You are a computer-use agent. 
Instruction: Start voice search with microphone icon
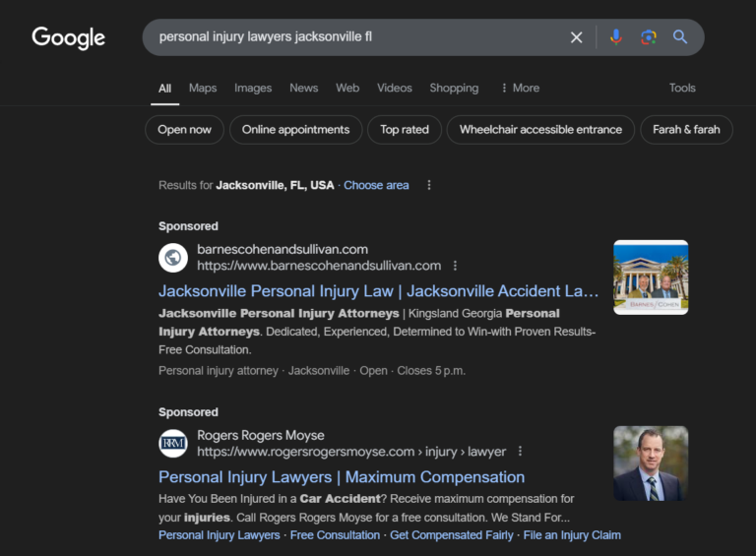[x=615, y=37]
